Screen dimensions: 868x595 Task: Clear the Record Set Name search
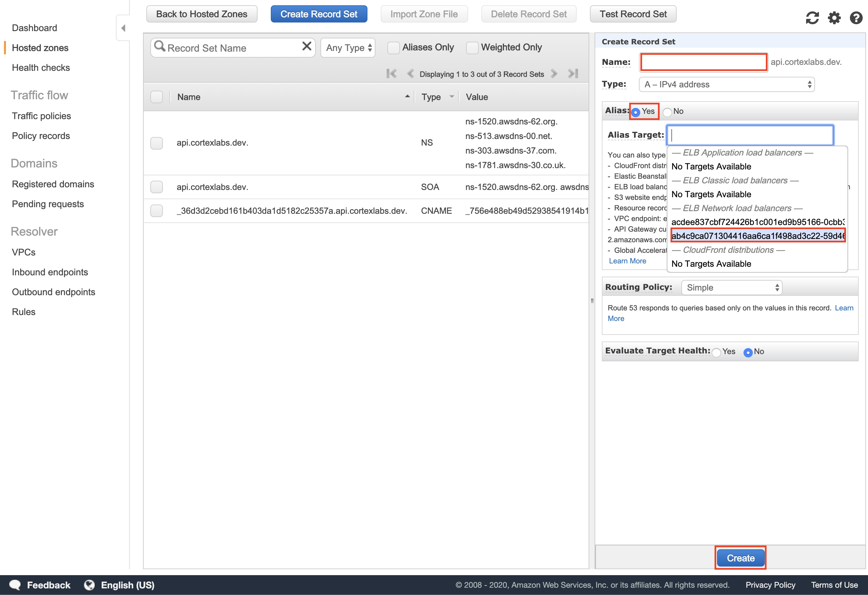[307, 46]
